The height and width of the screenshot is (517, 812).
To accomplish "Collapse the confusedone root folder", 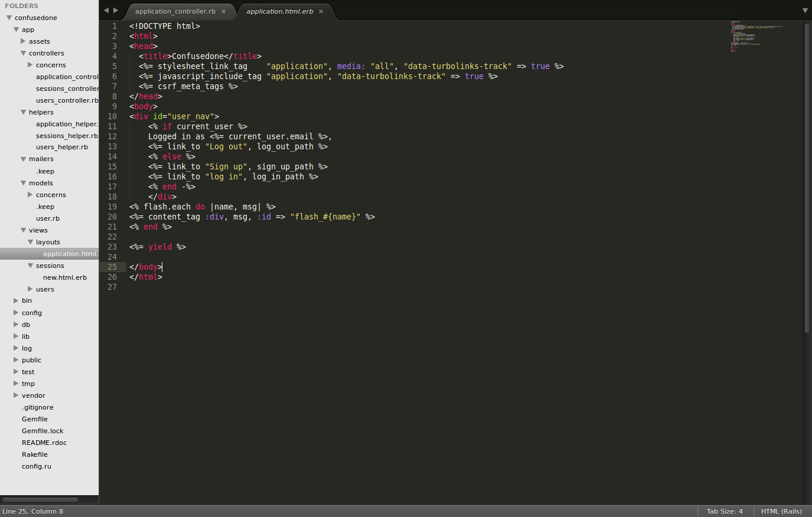I will tap(9, 18).
